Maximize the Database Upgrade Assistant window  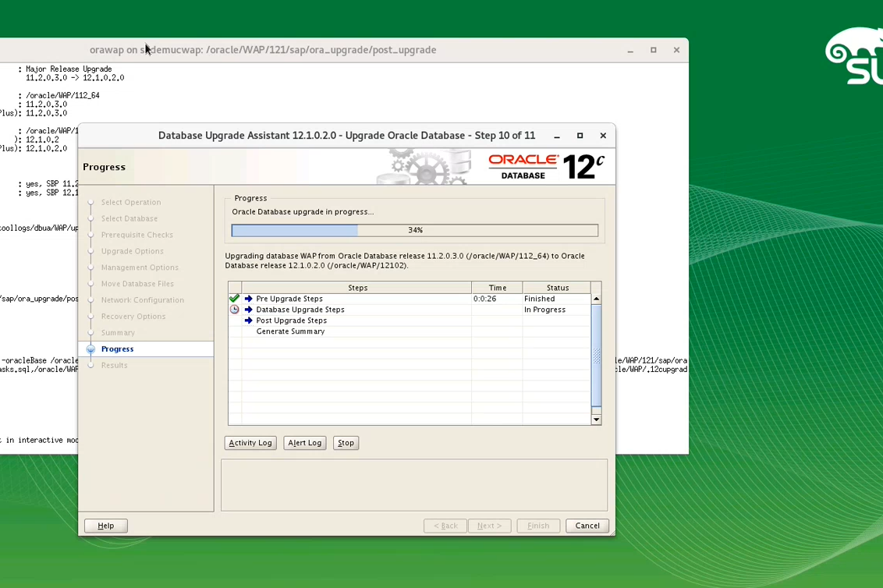coord(580,136)
